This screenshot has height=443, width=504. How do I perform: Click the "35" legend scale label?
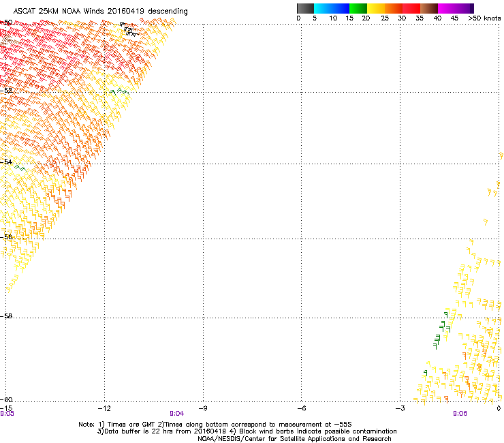pyautogui.click(x=420, y=18)
